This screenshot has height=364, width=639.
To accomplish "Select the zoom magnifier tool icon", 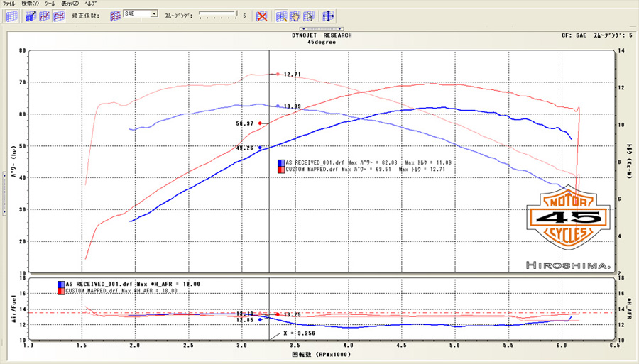I will pyautogui.click(x=282, y=16).
